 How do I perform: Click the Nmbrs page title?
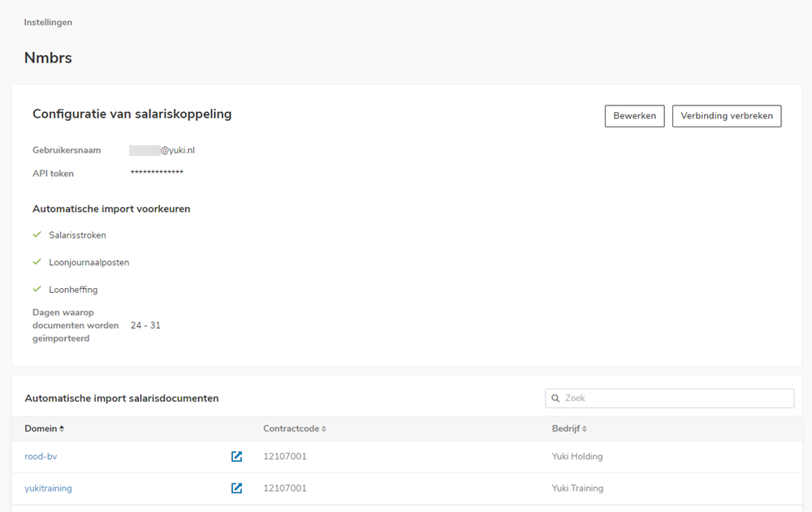(48, 58)
